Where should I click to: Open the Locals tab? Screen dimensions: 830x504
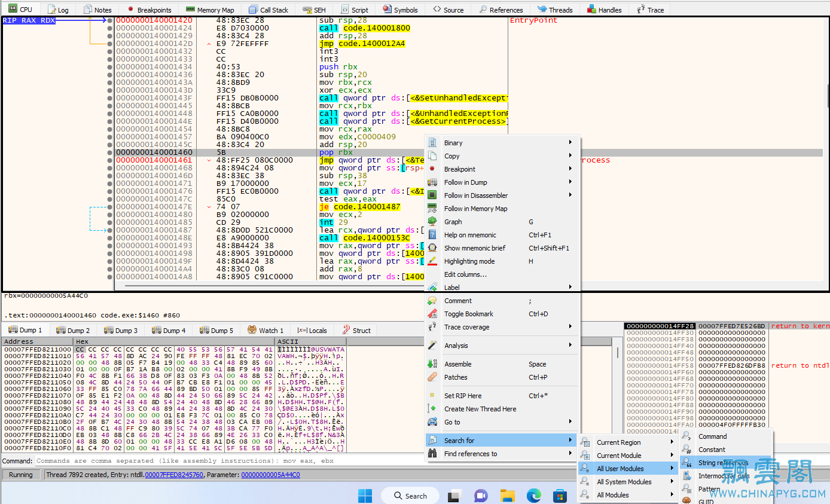pos(312,330)
